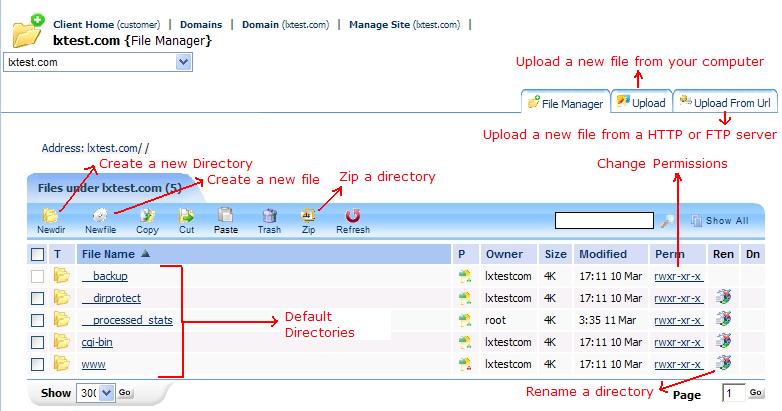Click the 3:35 11 Mar modified cell
782x411 pixels.
607,320
